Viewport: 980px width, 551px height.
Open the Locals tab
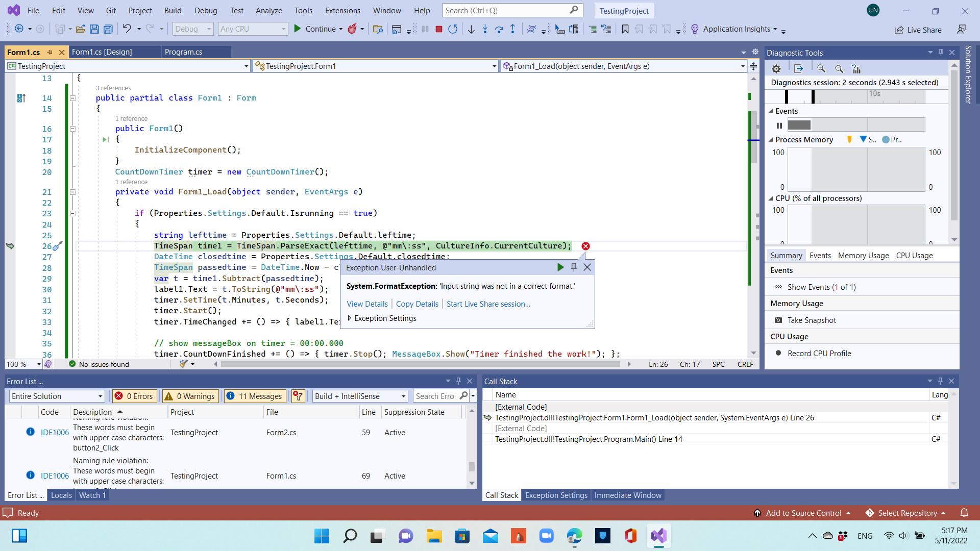[x=61, y=495]
